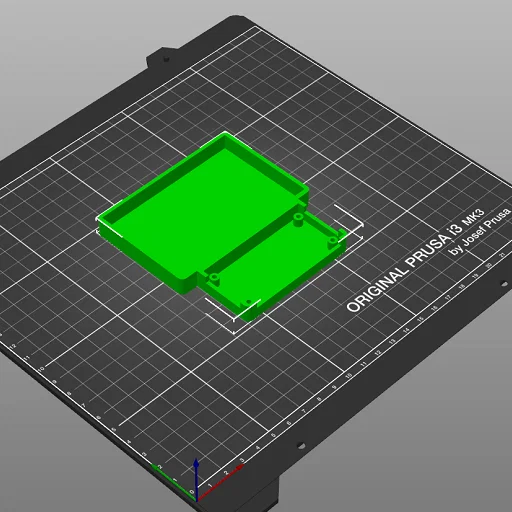Click the red X axis arrow
Screen dimensions: 512x512
[x=221, y=482]
